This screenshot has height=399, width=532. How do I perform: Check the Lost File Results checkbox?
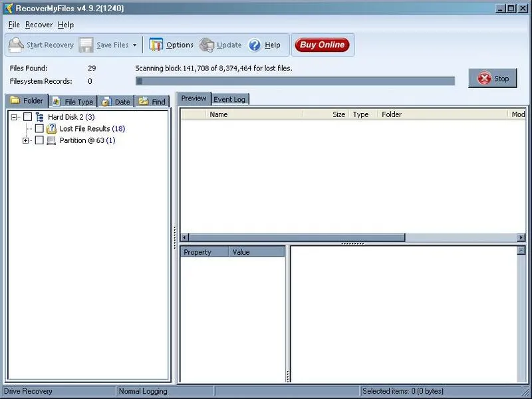point(39,128)
